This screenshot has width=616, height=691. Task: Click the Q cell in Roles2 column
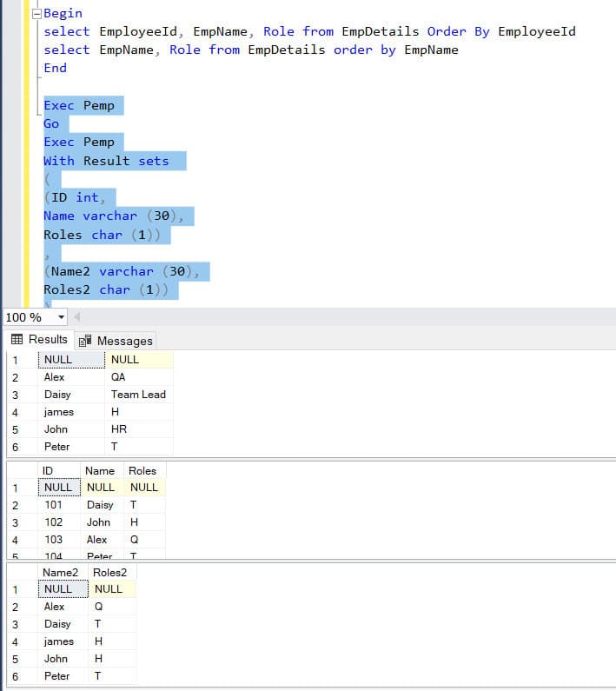pos(112,607)
